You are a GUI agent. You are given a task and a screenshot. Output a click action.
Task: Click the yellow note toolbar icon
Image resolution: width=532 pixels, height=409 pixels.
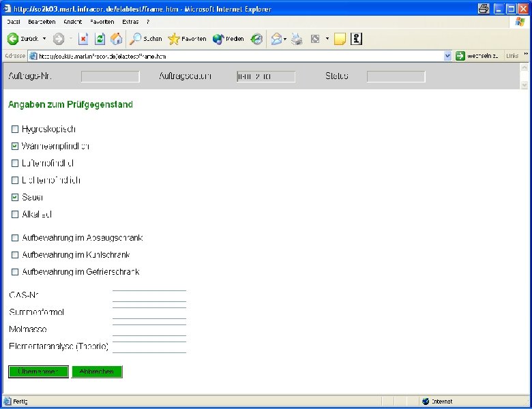pyautogui.click(x=340, y=39)
